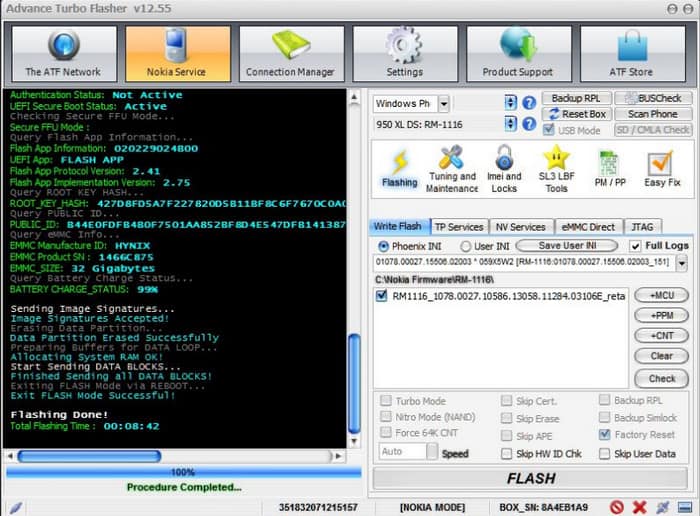Screen dimensions: 700x516
Task: Open The ATF Network section
Action: point(63,54)
